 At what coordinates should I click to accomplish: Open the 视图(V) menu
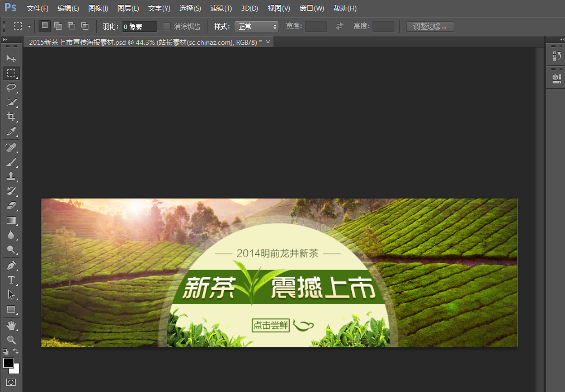(279, 8)
